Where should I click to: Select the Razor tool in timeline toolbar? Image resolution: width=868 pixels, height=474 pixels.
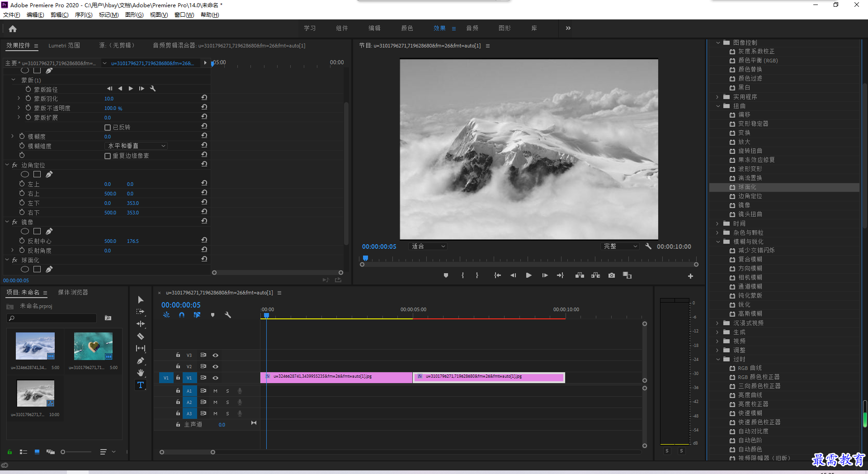click(141, 336)
